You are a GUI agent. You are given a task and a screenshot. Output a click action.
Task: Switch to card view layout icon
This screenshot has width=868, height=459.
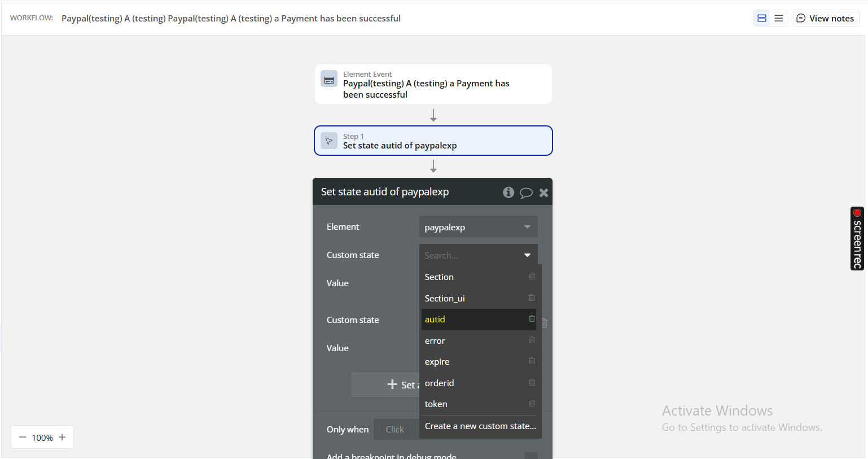pyautogui.click(x=761, y=18)
